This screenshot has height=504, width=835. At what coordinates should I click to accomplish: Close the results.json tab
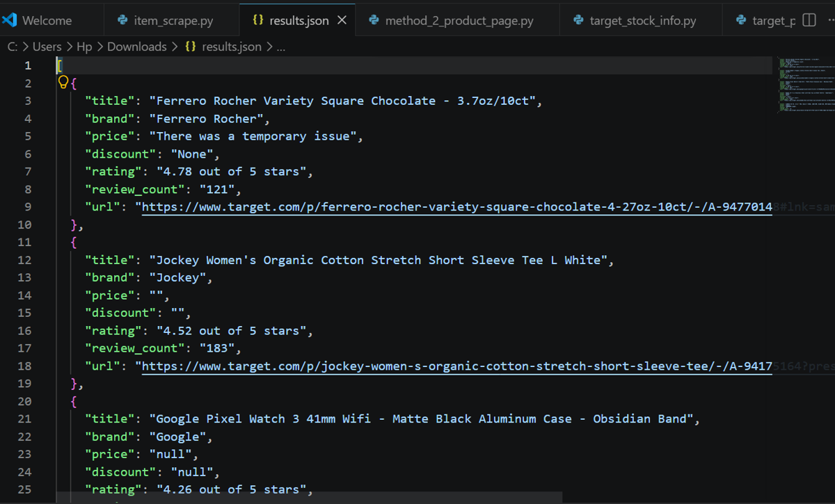click(342, 20)
